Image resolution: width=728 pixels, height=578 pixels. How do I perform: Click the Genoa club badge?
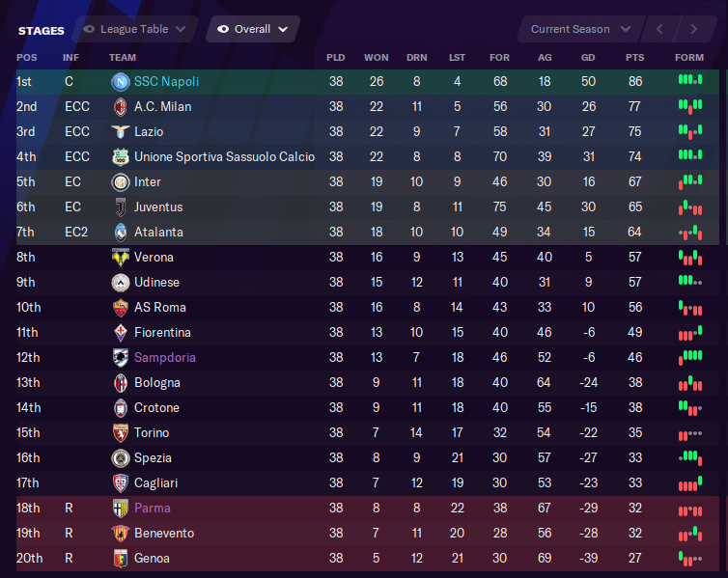point(121,558)
